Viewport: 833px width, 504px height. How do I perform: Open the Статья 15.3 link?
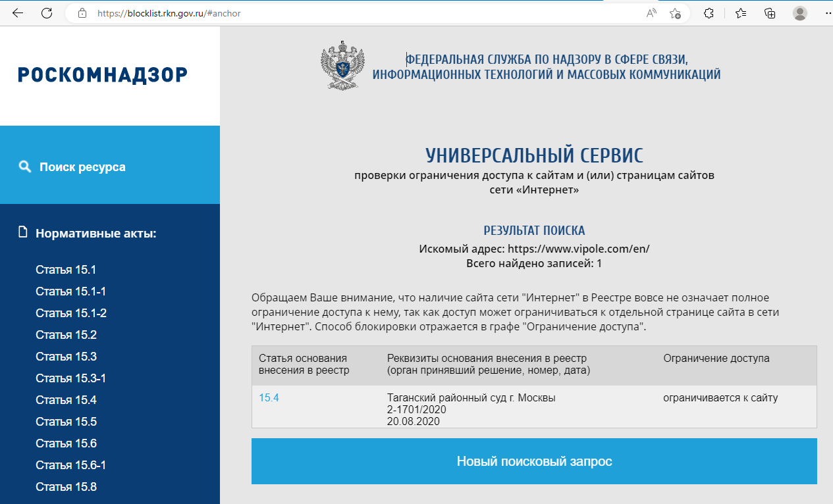coord(66,357)
